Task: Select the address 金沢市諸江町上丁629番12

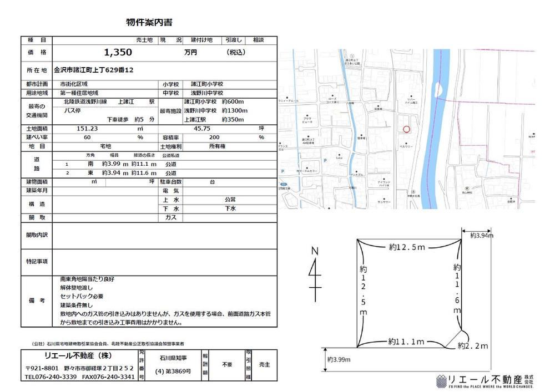Action: click(x=94, y=70)
